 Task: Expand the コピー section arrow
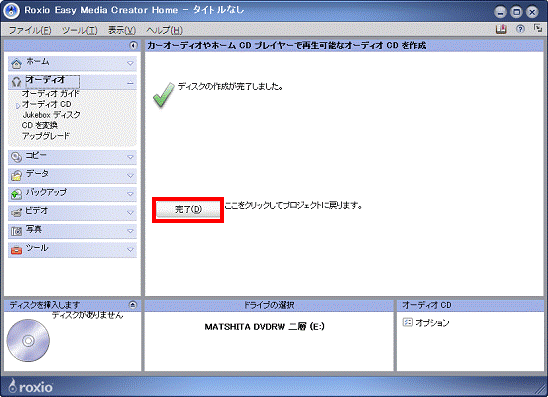(x=130, y=157)
